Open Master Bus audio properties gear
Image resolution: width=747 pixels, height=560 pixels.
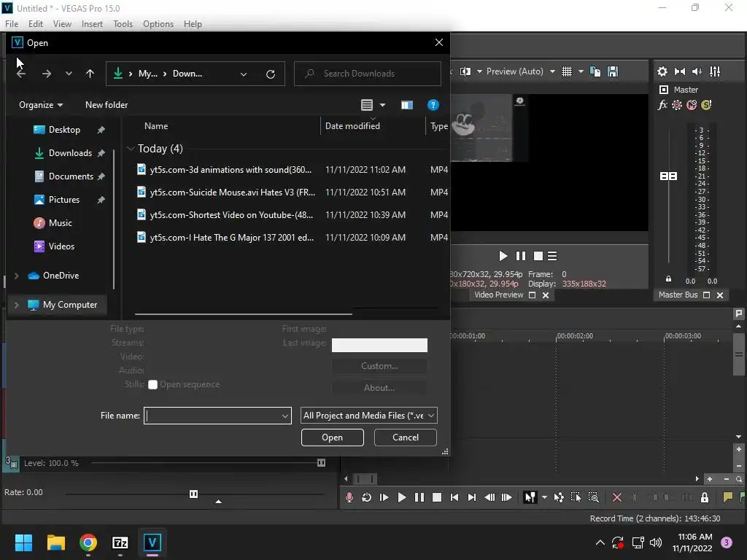pos(662,71)
